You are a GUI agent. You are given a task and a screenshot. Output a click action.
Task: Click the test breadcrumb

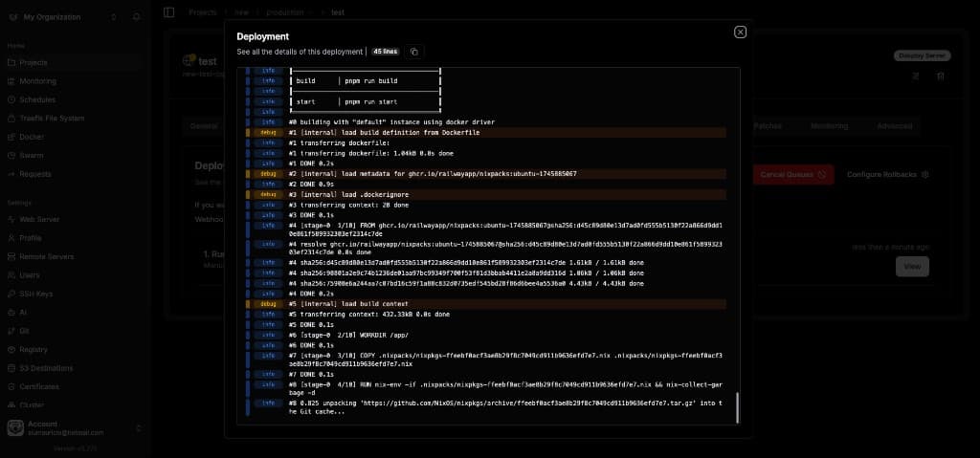[338, 12]
